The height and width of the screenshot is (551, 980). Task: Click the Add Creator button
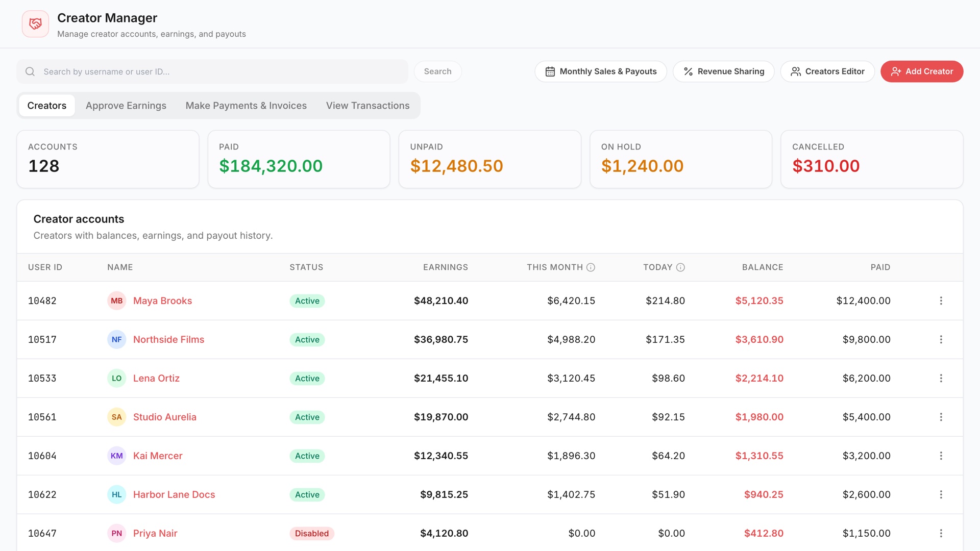922,71
